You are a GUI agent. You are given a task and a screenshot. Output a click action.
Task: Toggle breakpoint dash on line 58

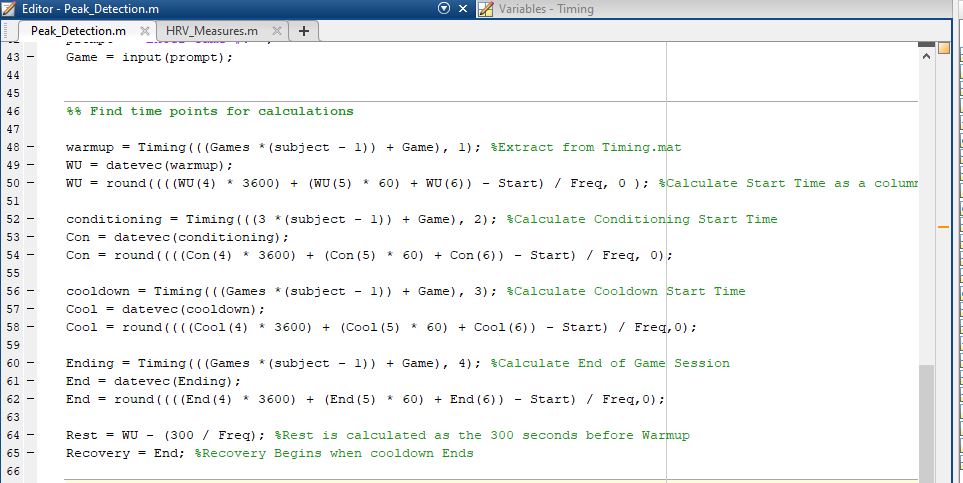31,327
